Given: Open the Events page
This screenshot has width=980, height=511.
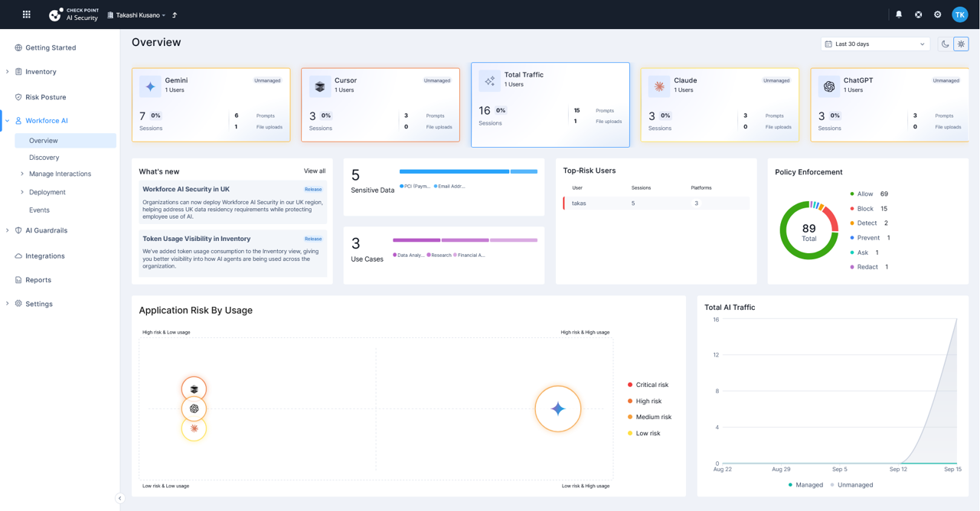Looking at the screenshot, I should tap(39, 210).
